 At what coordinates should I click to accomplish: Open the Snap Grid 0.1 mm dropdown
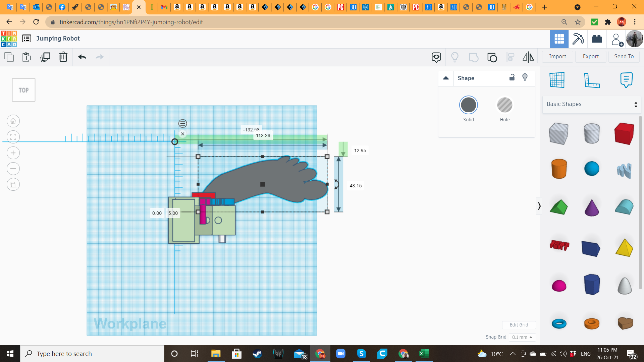[522, 337]
